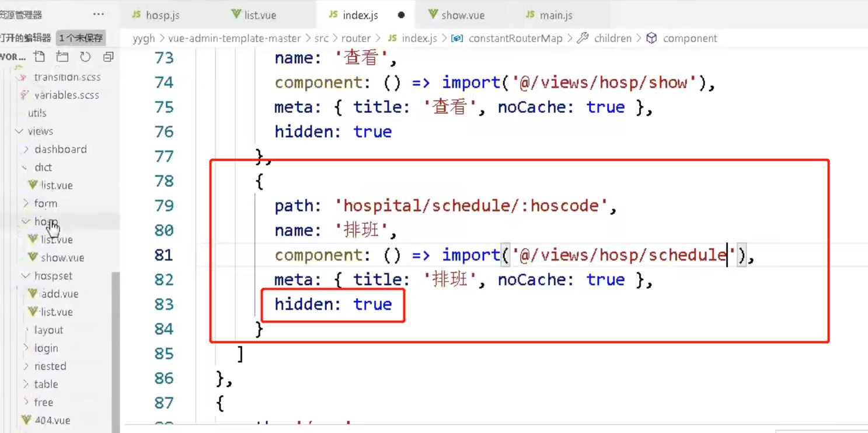Open the utils folder in the explorer
Image resolution: width=868 pixels, height=433 pixels.
[37, 113]
